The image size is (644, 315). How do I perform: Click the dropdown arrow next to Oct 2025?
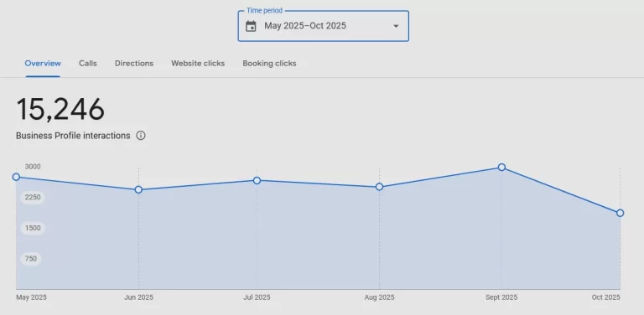tap(396, 26)
